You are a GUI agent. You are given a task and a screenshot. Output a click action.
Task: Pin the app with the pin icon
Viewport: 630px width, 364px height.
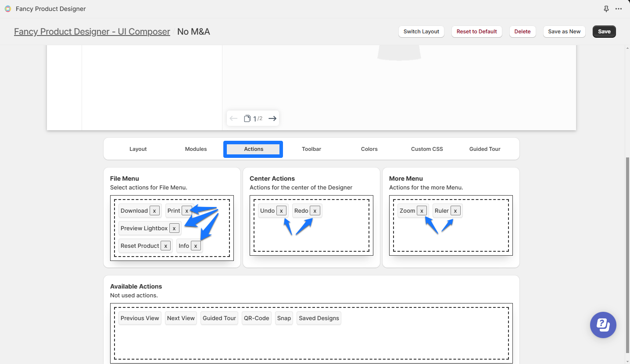point(606,9)
